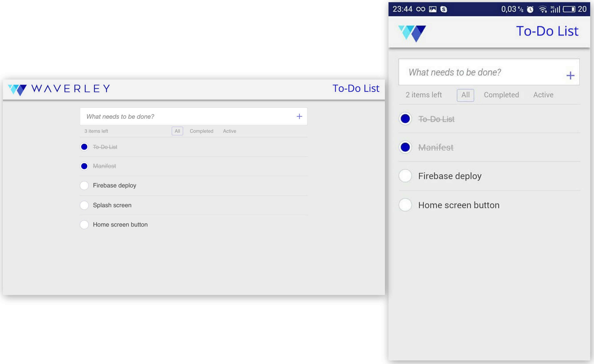
Task: Tap the struck-through Manifest text on mobile
Action: point(436,147)
